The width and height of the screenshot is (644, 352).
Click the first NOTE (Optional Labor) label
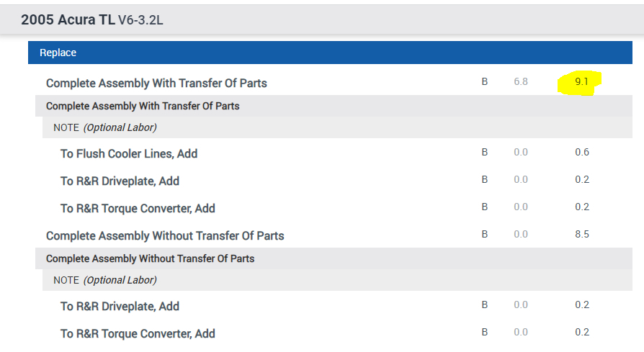coord(105,127)
